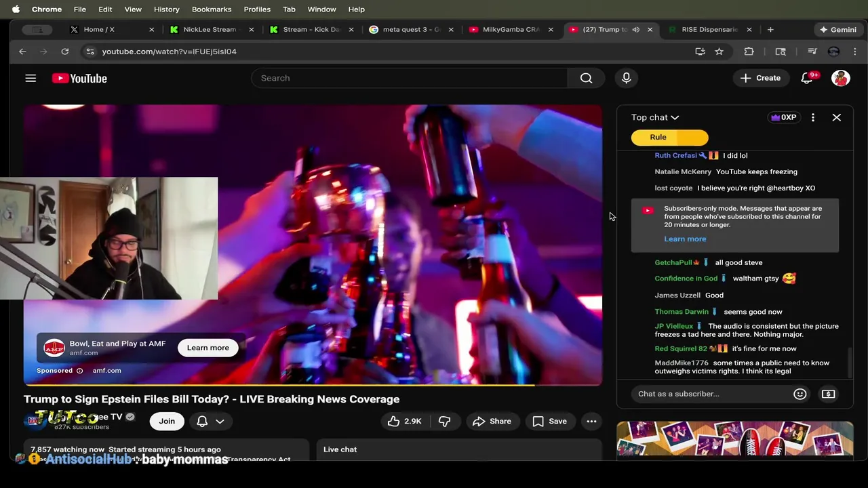Dislike the video
The image size is (868, 488).
445,421
